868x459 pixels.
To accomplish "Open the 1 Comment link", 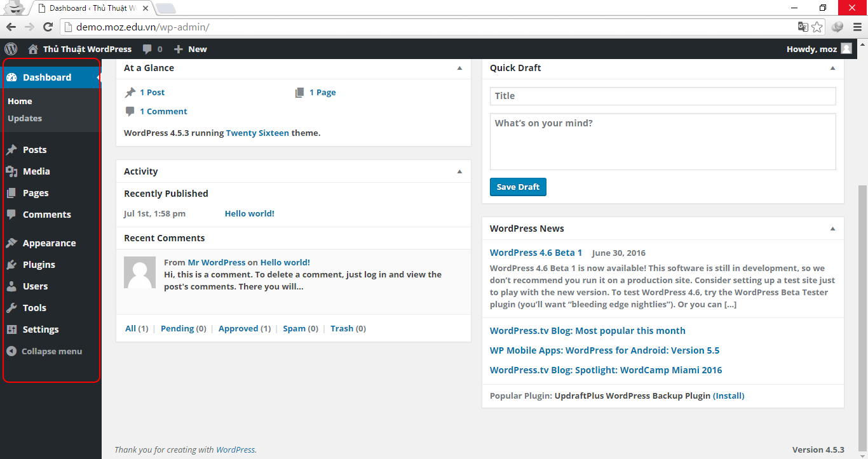I will (163, 111).
